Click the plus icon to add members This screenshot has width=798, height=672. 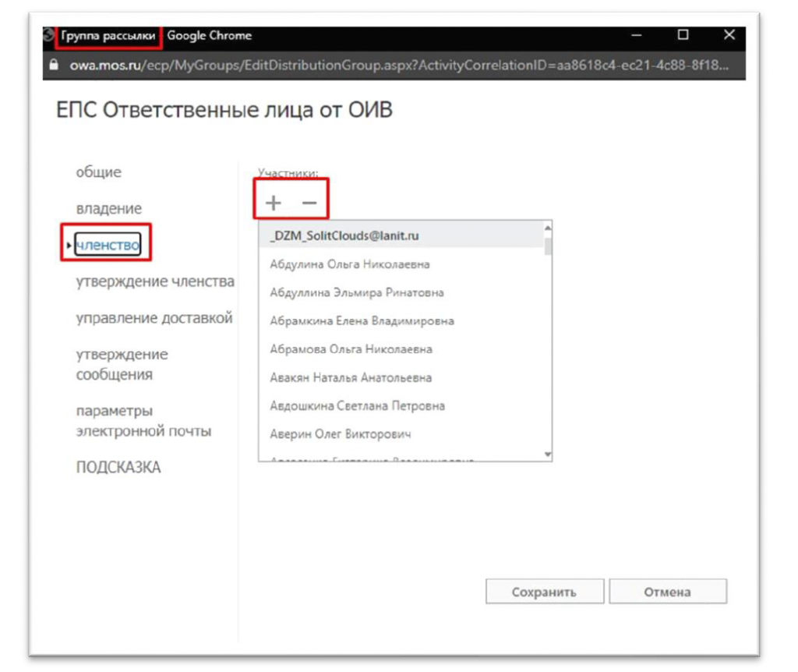click(273, 203)
